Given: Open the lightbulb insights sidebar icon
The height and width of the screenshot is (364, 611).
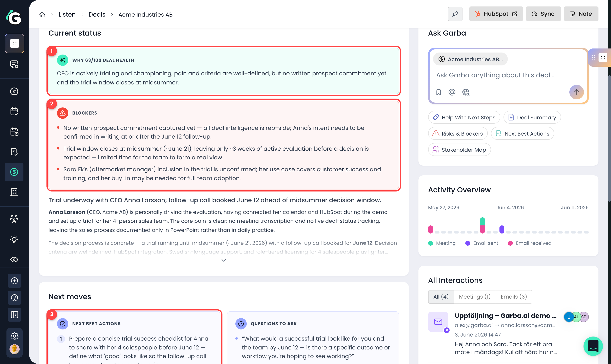Looking at the screenshot, I should (x=14, y=239).
